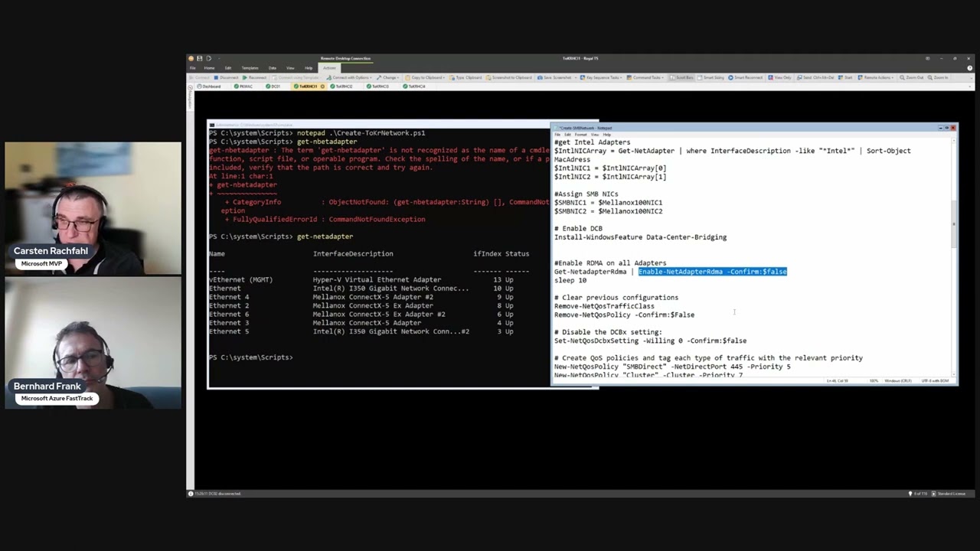This screenshot has height=551, width=980.
Task: Click the Disconnect toolbar button
Action: (x=226, y=77)
